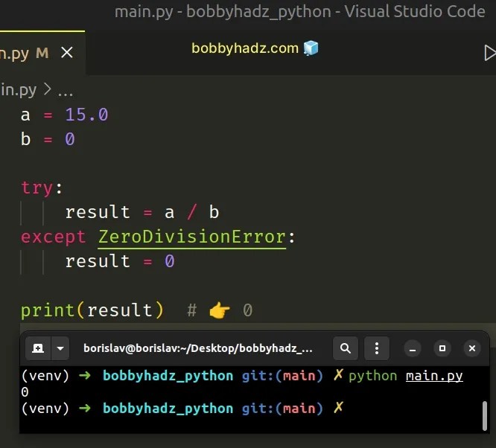Screen dimensions: 496x448
Task: Click the except keyword
Action: (53, 237)
